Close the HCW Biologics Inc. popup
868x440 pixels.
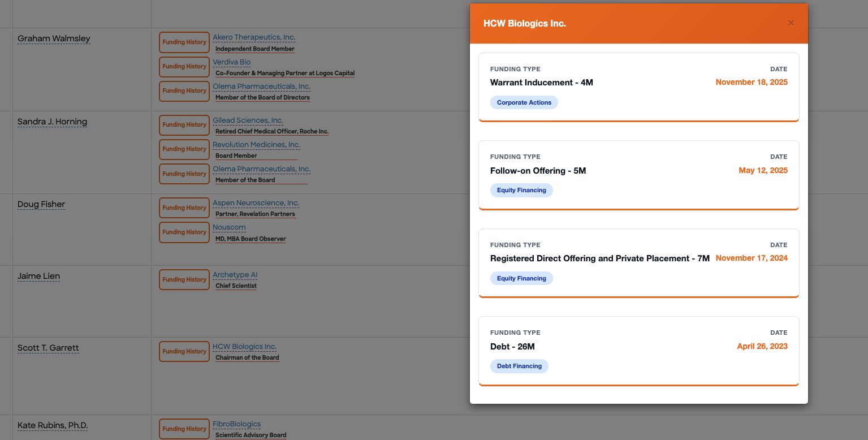point(791,23)
